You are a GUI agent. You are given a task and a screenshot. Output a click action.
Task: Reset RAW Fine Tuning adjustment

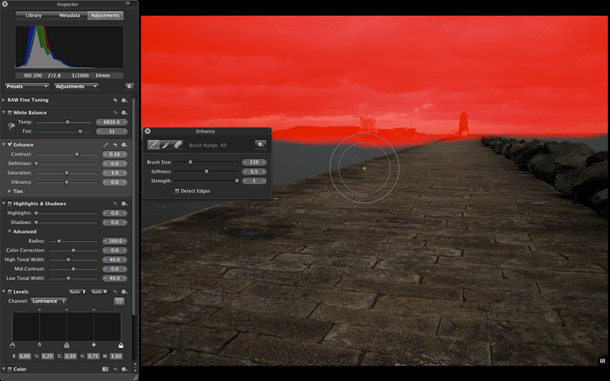[115, 100]
